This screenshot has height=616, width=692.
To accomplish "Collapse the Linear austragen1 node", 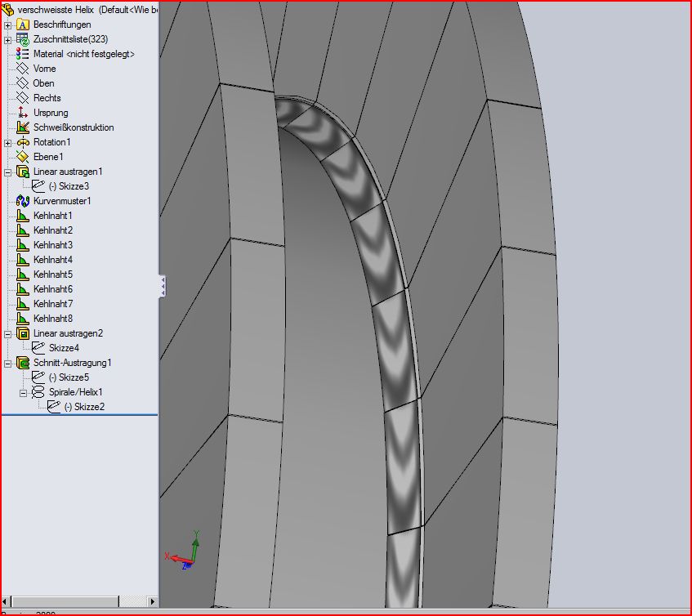I will pos(7,172).
